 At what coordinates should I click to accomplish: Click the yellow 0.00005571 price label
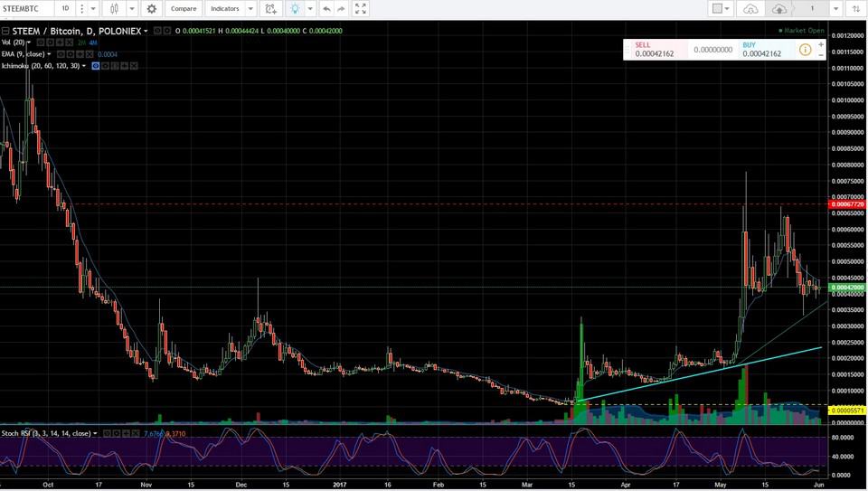[847, 411]
